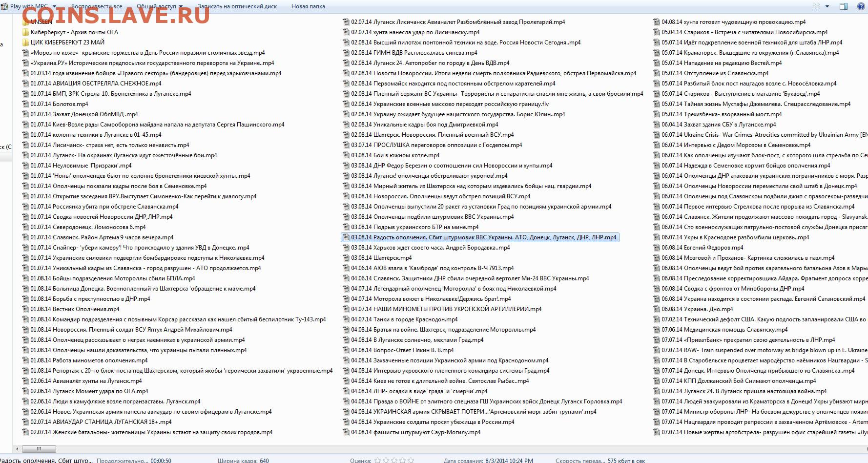Set rating to three stars in details pane
This screenshot has width=868, height=463.
pyautogui.click(x=394, y=460)
